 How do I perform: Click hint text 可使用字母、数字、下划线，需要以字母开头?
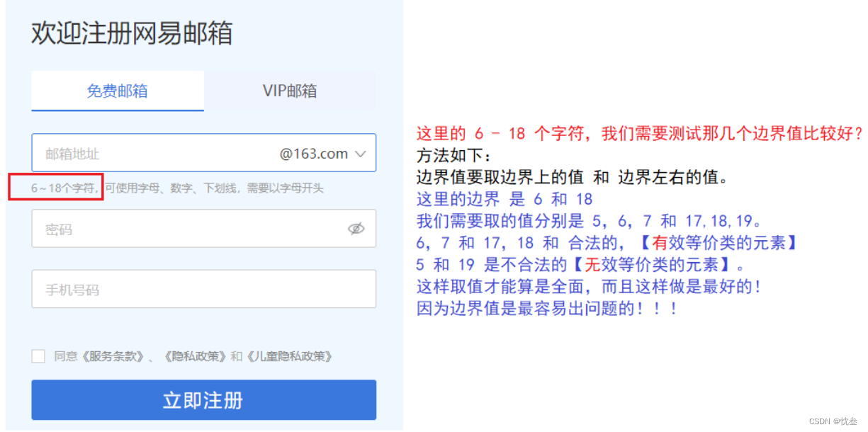(x=215, y=188)
